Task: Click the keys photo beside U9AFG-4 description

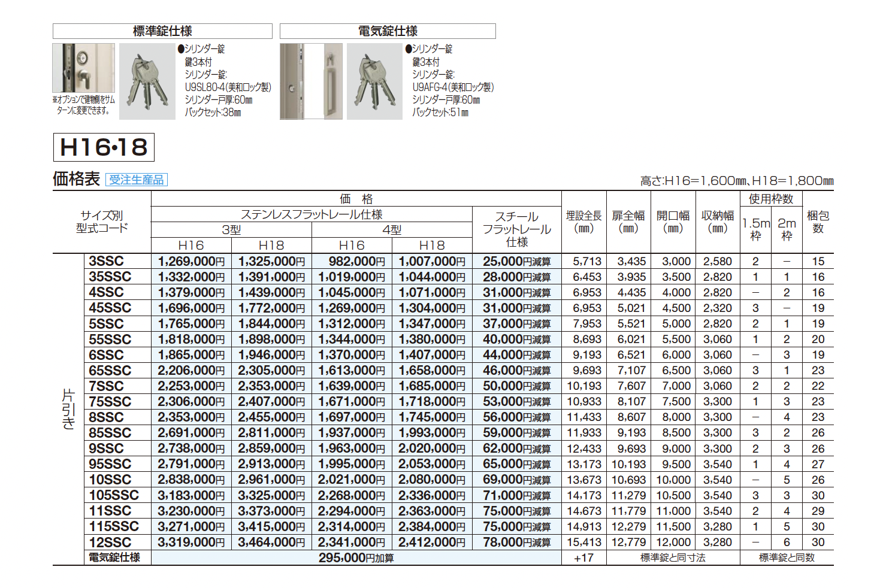Action: coord(374,81)
